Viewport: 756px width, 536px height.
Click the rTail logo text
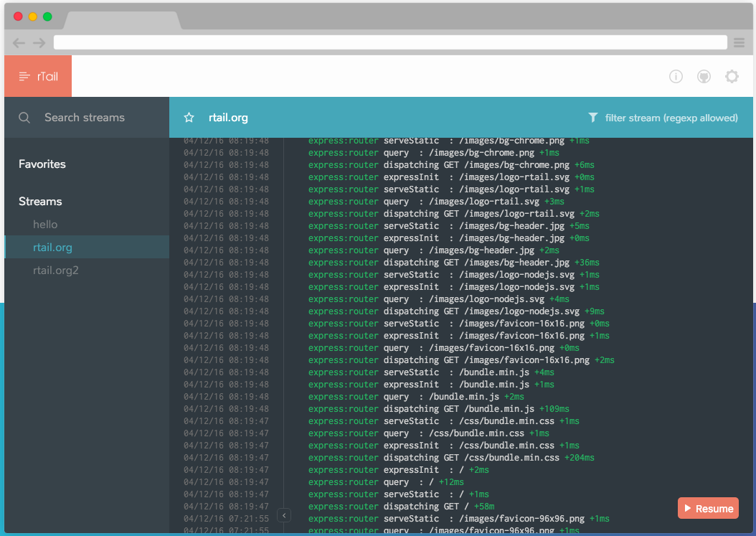coord(47,76)
